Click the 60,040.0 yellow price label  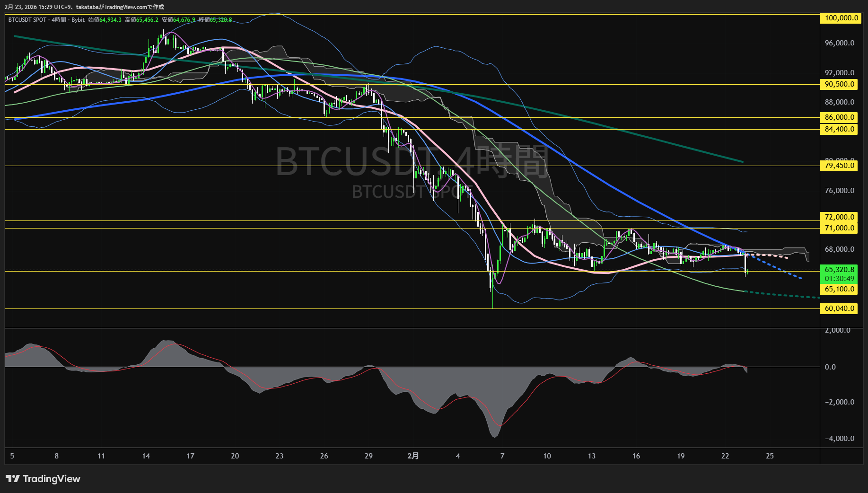coord(839,308)
